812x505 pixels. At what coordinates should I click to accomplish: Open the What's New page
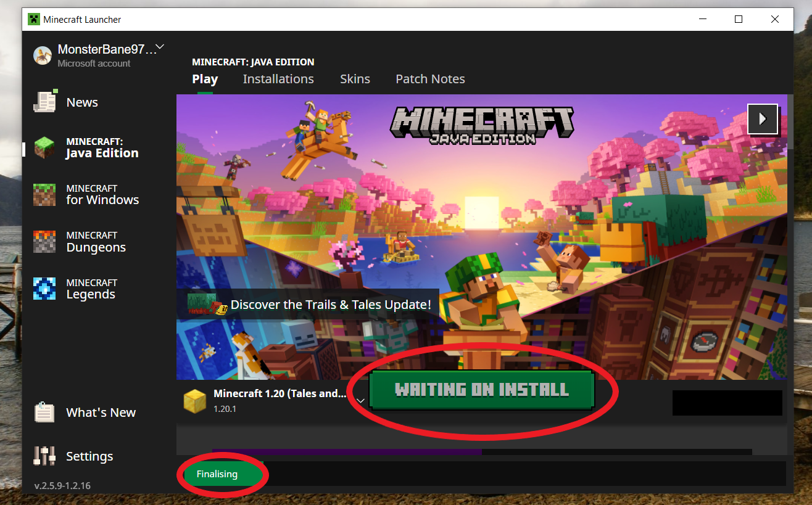coord(85,413)
